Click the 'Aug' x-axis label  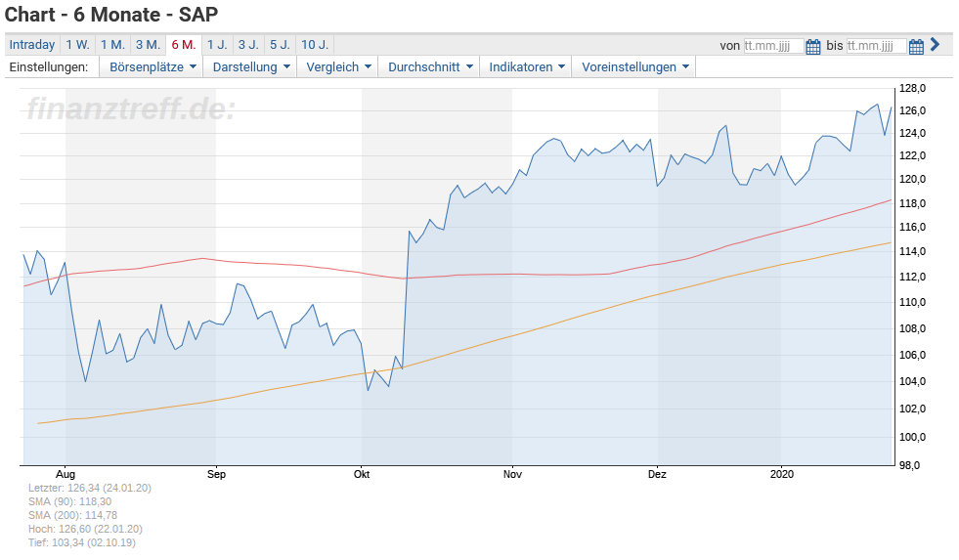click(65, 474)
